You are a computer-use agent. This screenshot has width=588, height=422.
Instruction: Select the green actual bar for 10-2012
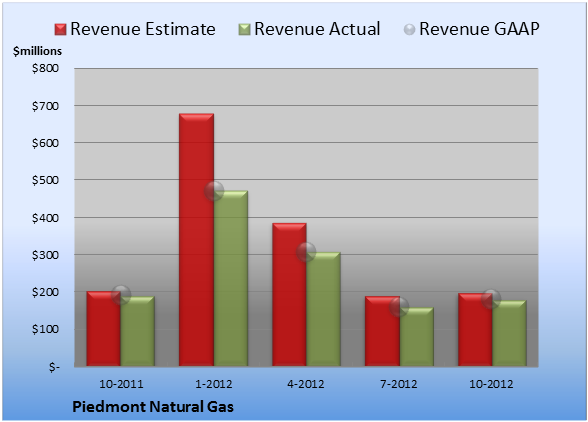(x=509, y=333)
